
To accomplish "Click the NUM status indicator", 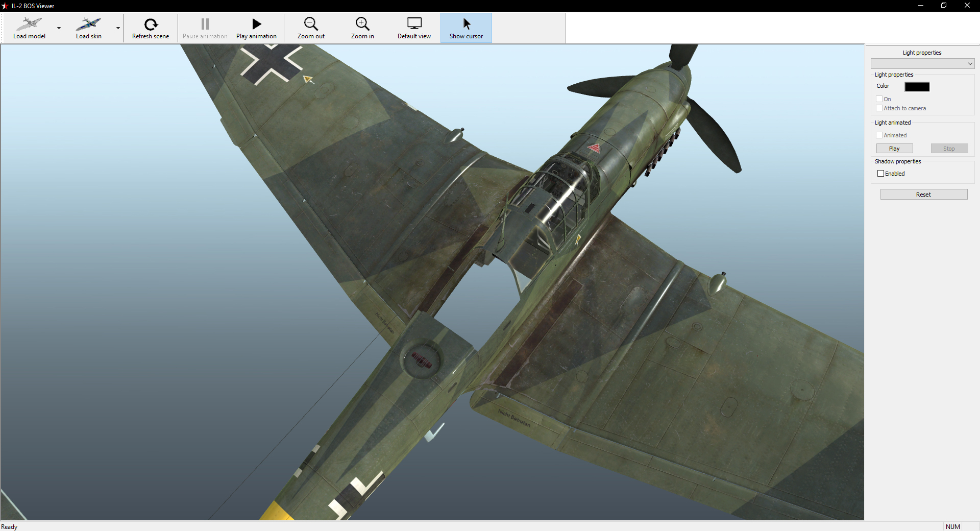I will tap(952, 527).
